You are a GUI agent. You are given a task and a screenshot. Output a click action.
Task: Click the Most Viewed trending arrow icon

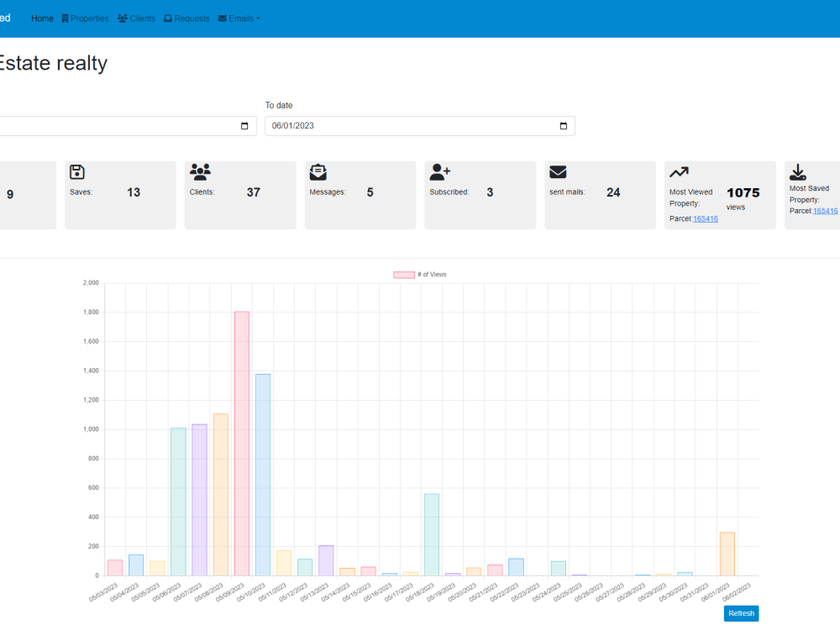[x=679, y=172]
